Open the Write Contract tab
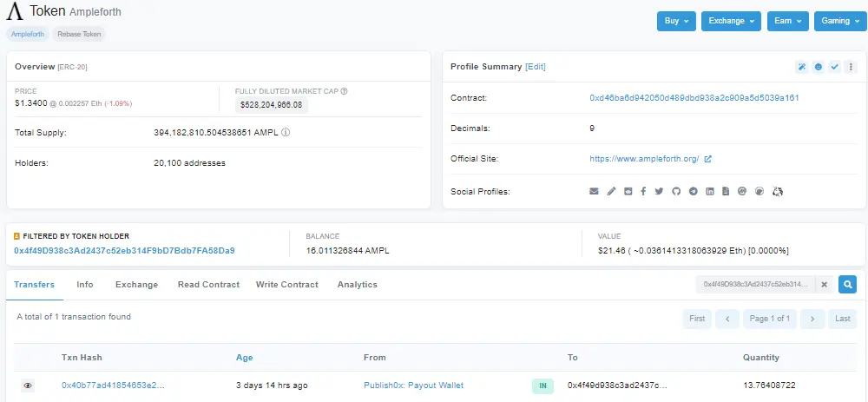 tap(286, 285)
